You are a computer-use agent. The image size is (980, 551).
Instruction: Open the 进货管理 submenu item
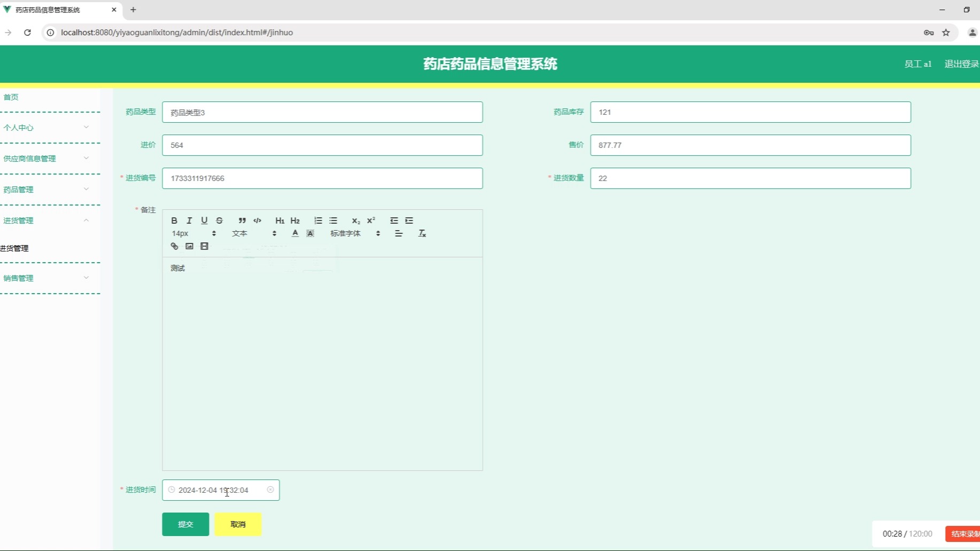(x=14, y=248)
